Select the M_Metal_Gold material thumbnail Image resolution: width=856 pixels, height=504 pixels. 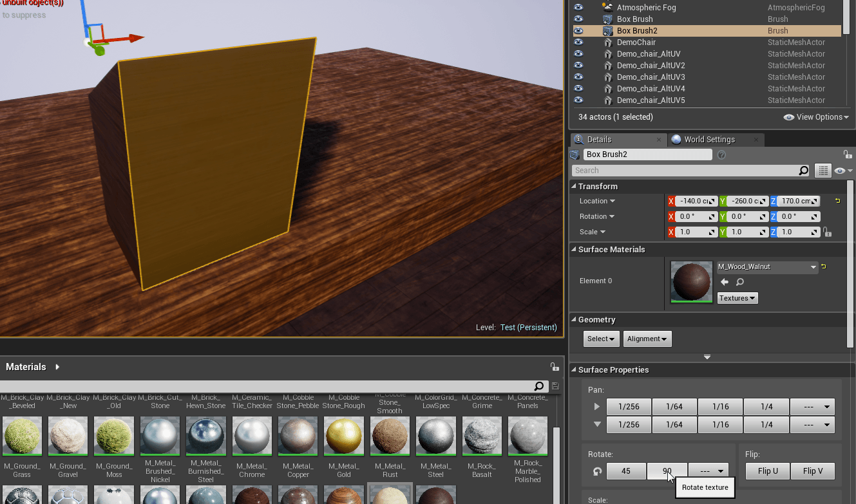344,436
